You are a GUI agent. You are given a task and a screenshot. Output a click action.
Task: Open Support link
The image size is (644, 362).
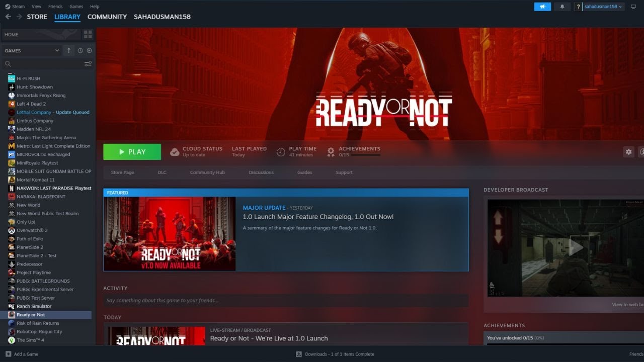344,172
